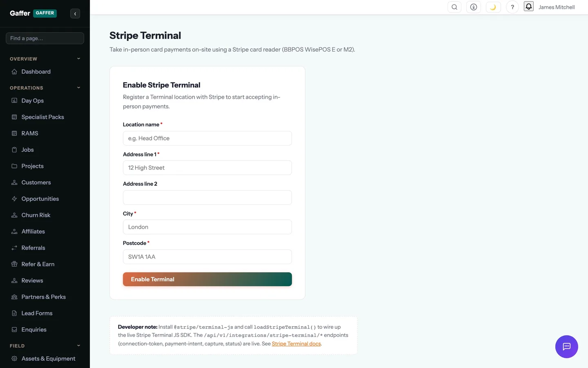Viewport: 588px width, 368px height.
Task: Click the Lead Forms document icon
Action: point(14,313)
